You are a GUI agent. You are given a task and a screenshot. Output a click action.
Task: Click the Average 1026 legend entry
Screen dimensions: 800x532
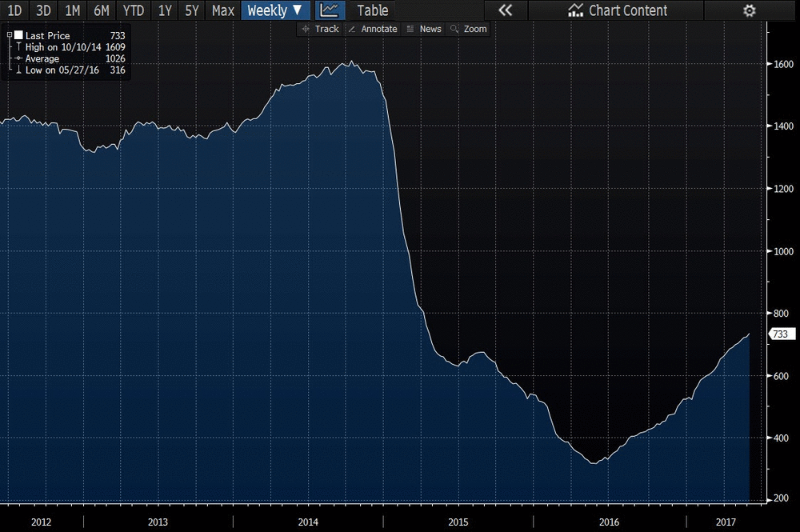[70, 58]
